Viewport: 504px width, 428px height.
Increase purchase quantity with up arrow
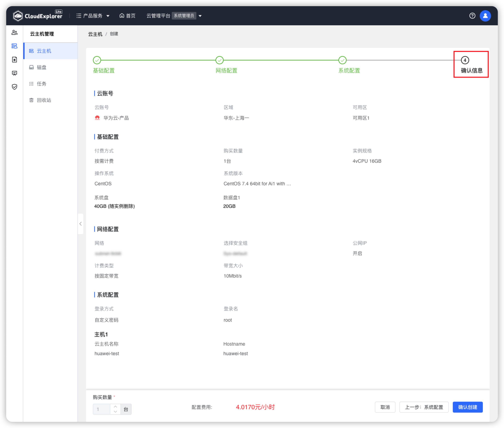click(116, 407)
